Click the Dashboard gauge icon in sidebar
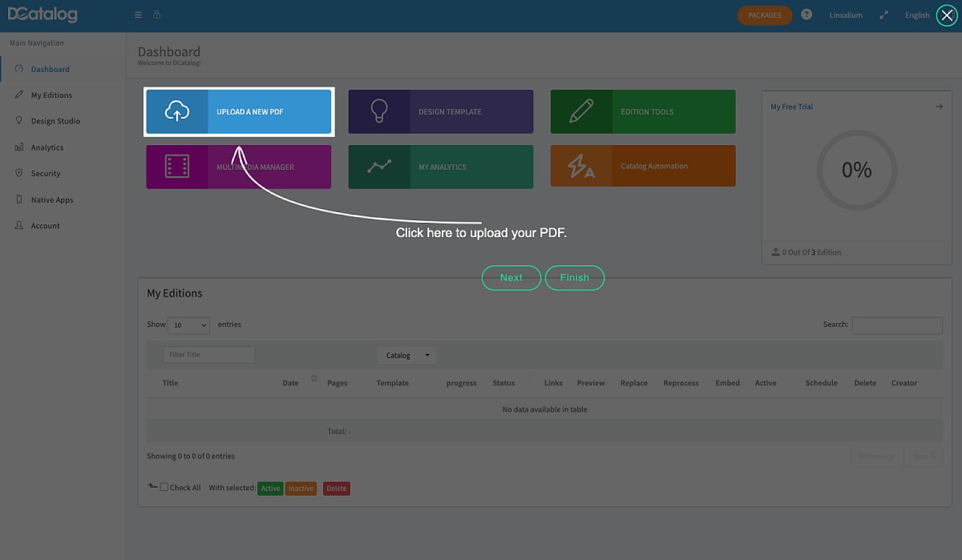Viewport: 962px width, 560px height. click(x=19, y=69)
